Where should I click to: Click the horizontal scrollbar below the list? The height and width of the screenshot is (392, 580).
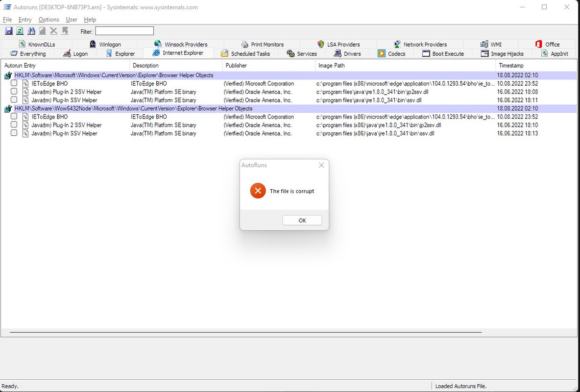tap(245, 332)
